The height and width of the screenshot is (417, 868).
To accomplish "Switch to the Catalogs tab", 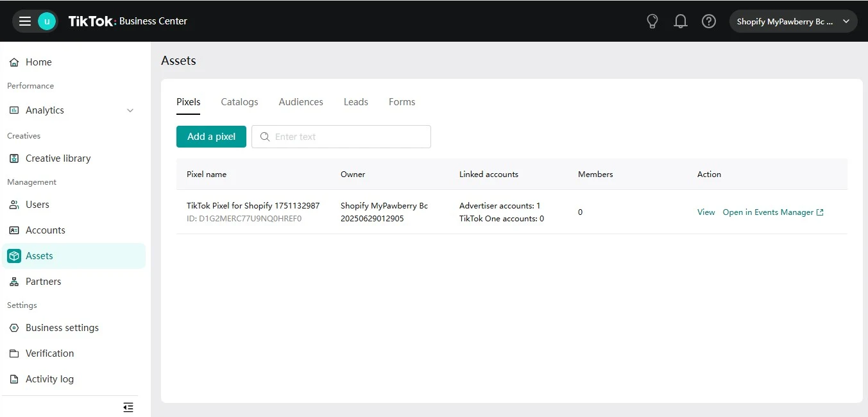I will (239, 102).
